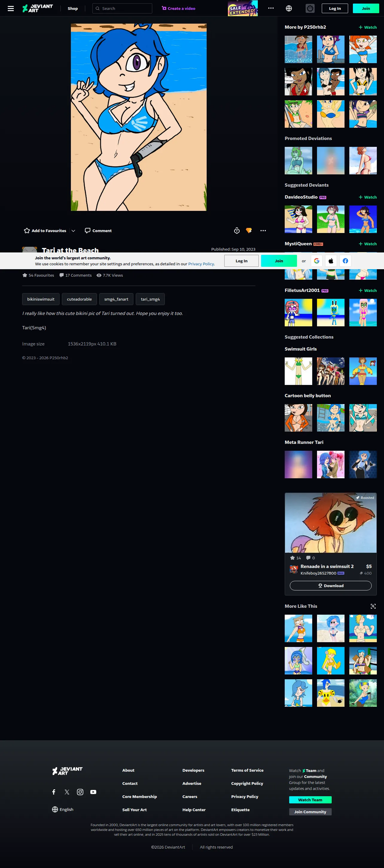Open the Terms of Service footer link
Viewport: 384px width, 868px height.
pos(247,770)
